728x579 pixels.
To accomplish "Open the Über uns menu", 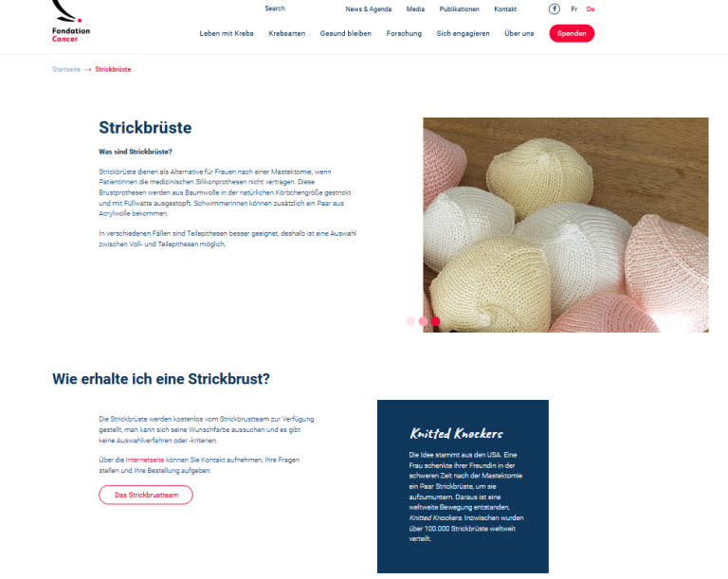I will [x=519, y=33].
